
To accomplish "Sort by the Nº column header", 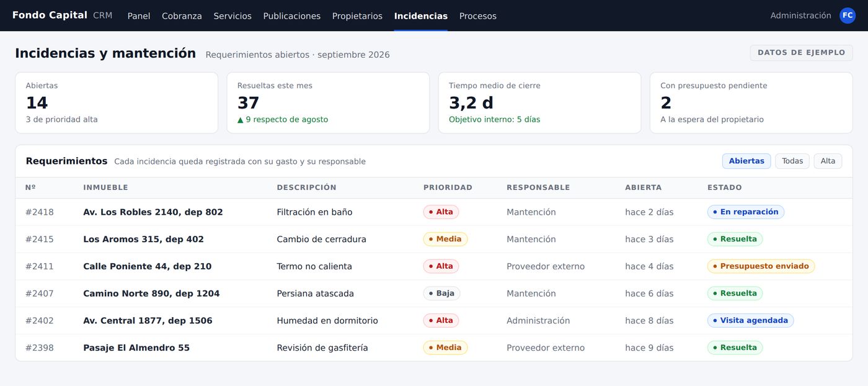I will click(30, 187).
